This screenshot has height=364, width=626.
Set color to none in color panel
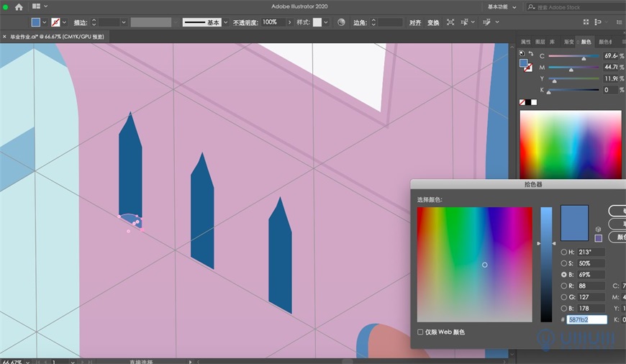[x=522, y=103]
